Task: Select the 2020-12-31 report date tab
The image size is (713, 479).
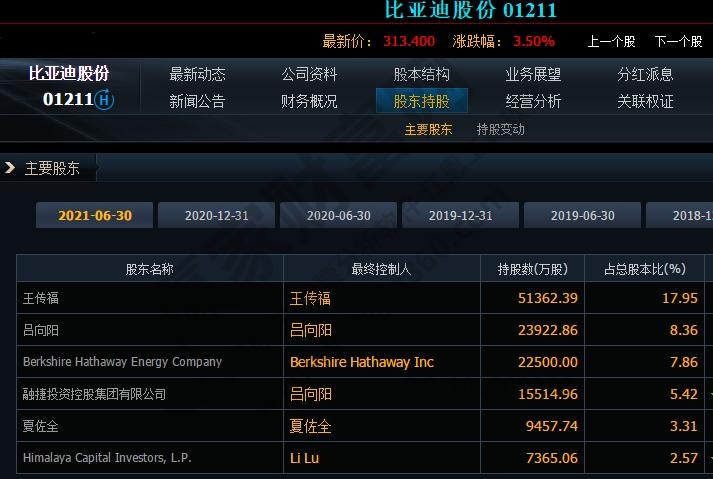Action: point(217,216)
